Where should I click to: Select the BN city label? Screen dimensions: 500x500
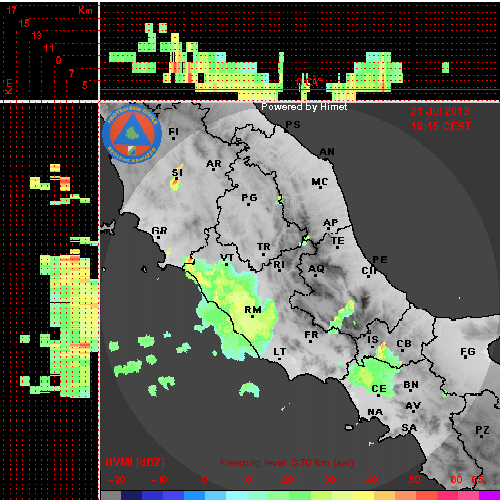(411, 385)
